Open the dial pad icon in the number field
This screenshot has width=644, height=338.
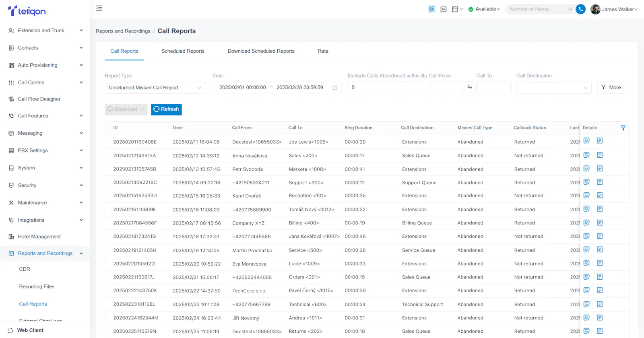[570, 9]
